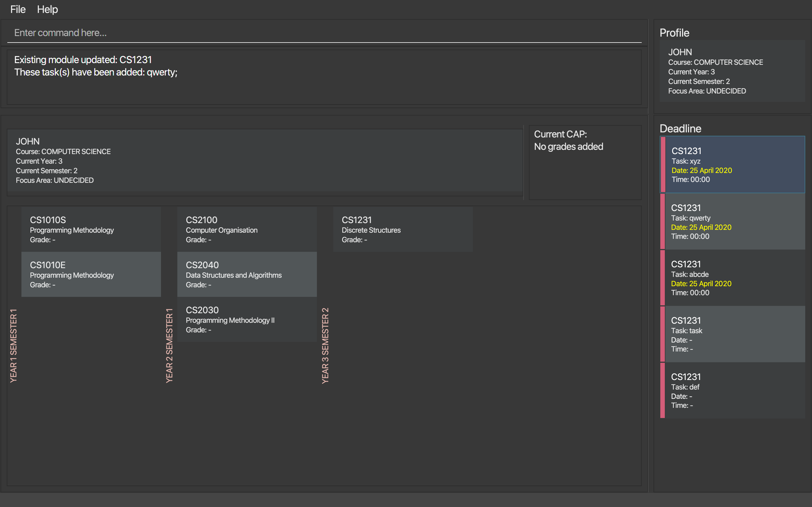Click the Year 2 Semester 1 label
812x507 pixels.
coord(169,345)
